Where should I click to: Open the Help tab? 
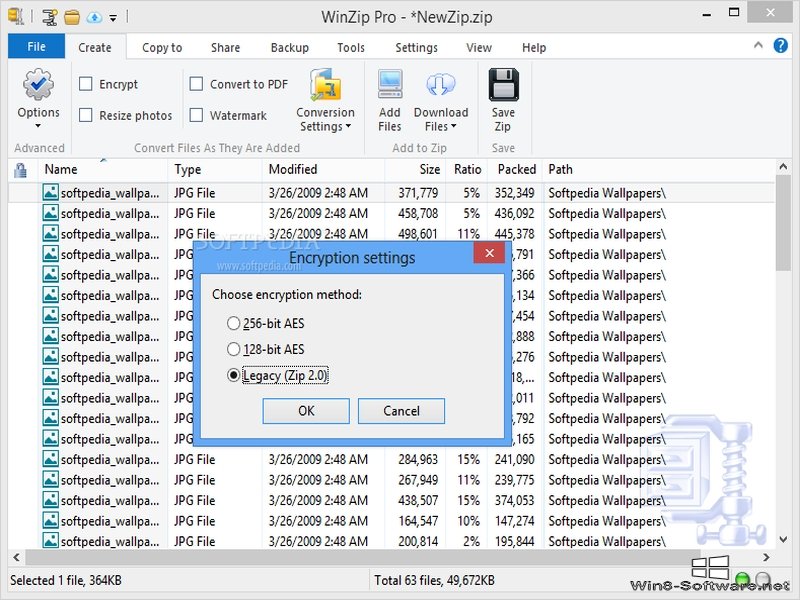[x=534, y=47]
